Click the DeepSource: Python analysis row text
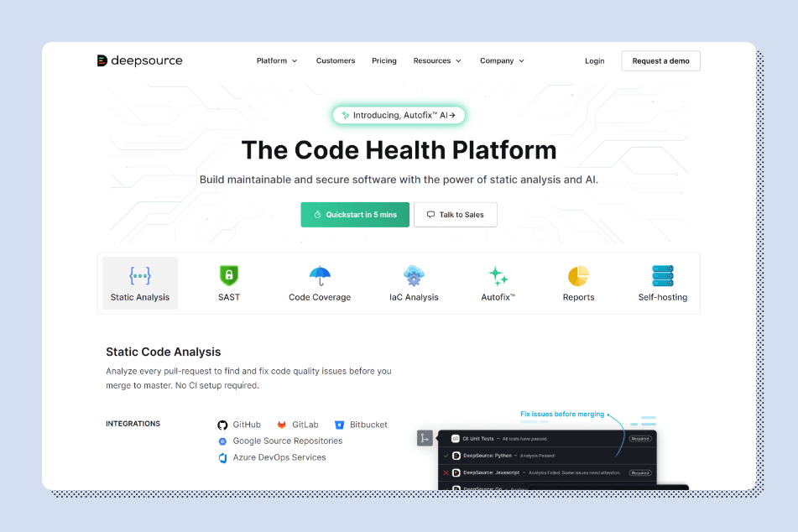The width and height of the screenshot is (798, 532). click(509, 456)
